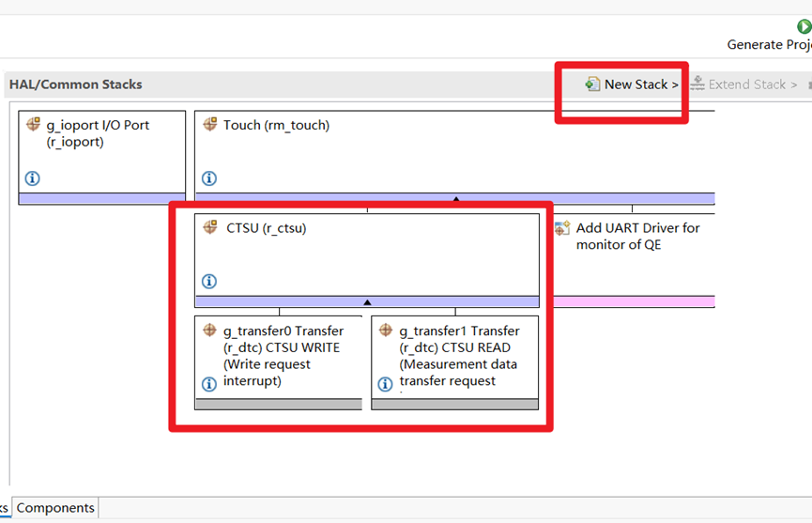Open info for g_transfer1 CTSU READ
Screen dimensions: 812x523
(x=385, y=384)
